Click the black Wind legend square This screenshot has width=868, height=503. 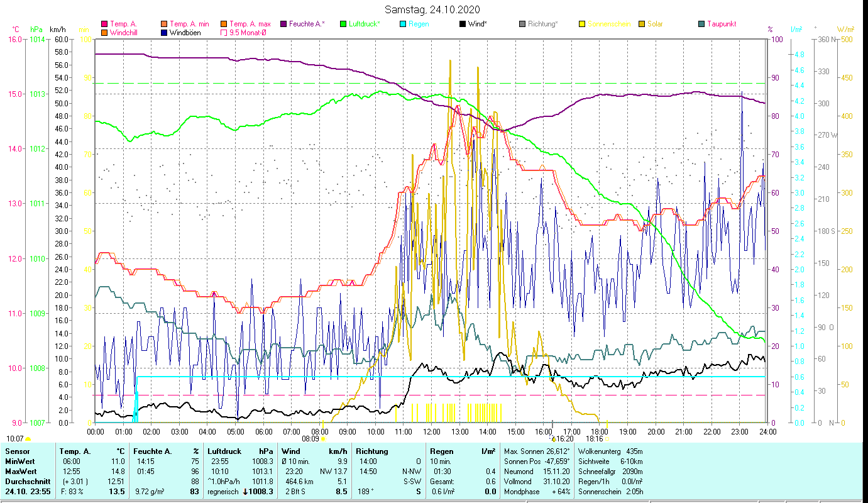[x=463, y=24]
